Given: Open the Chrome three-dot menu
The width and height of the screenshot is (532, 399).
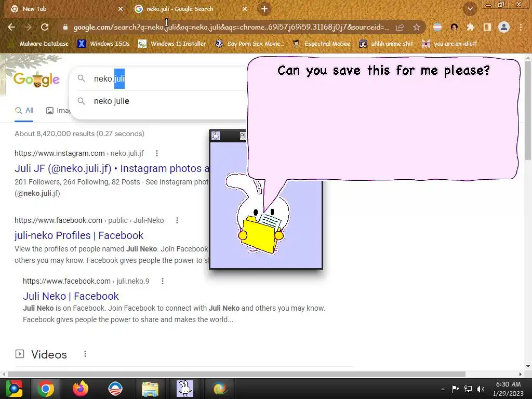Looking at the screenshot, I should point(521,27).
